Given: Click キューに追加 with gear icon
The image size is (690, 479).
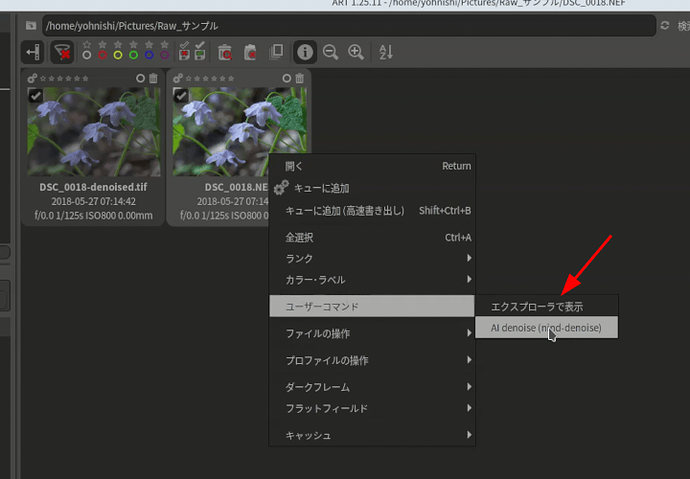Looking at the screenshot, I should 330,188.
